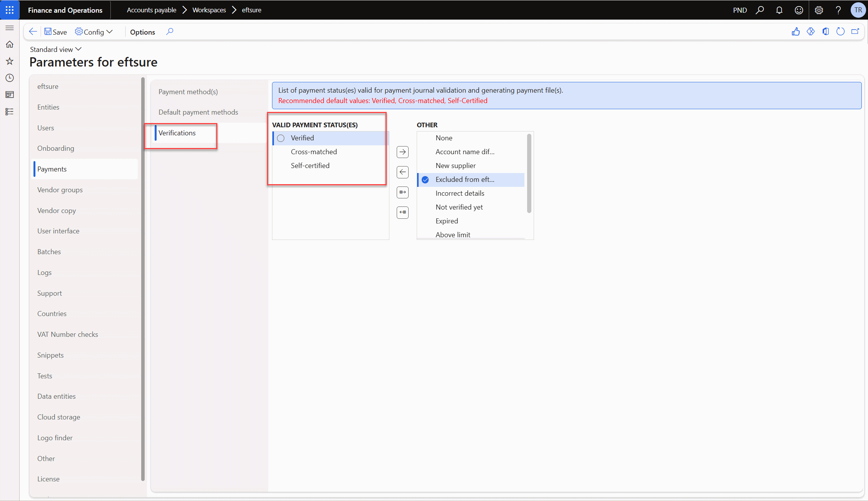Open the Support tab
Screen dimensions: 868x501
85,293
